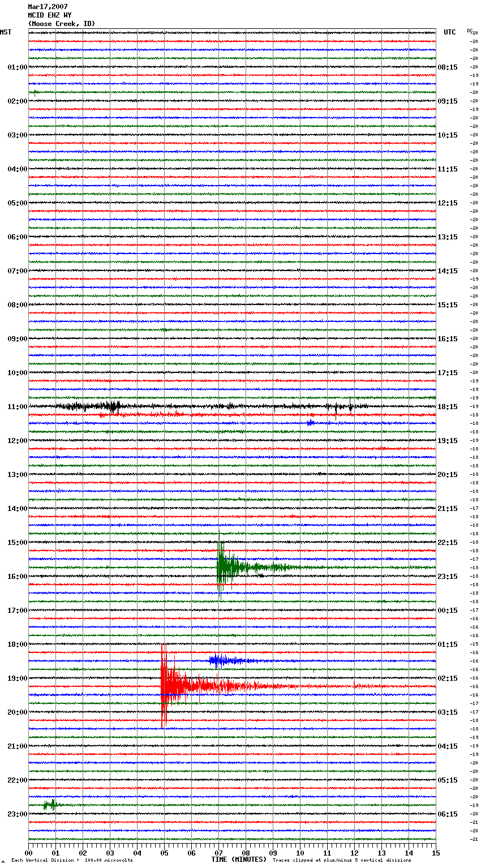Click the '04:15' UTC time label
Image resolution: width=481 pixels, height=868 pixels.
pyautogui.click(x=448, y=746)
